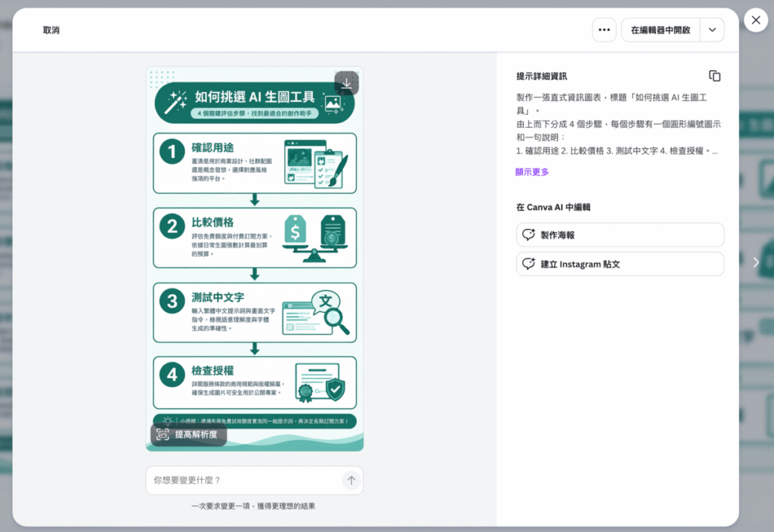
Task: Open the three-dots more options menu
Action: pos(604,29)
